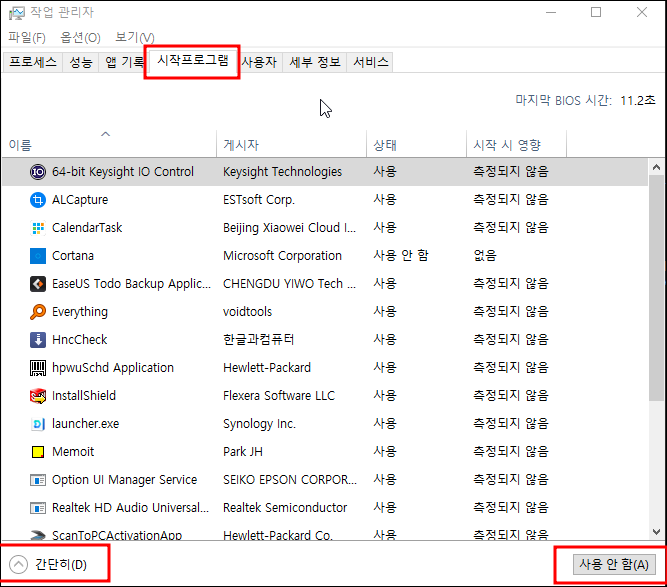Select the 시작프로그램 tab
Image resolution: width=667 pixels, height=587 pixels.
(x=193, y=60)
